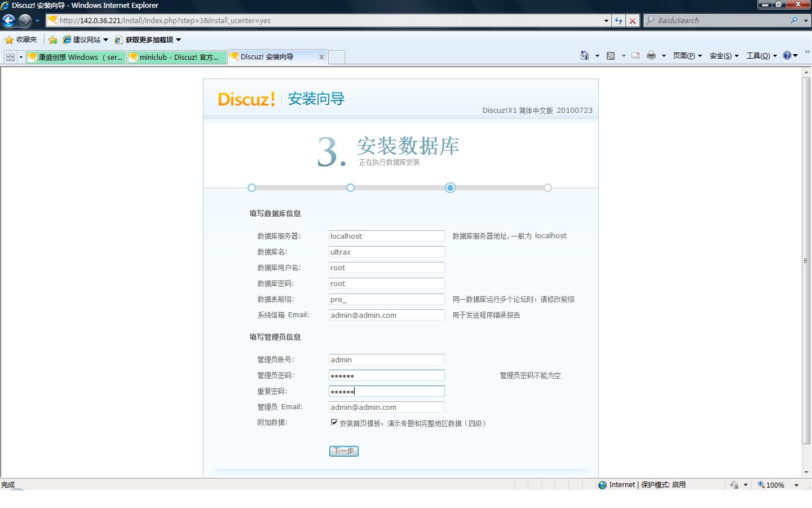The image size is (812, 508).
Task: Click the Print icon
Action: (x=651, y=55)
